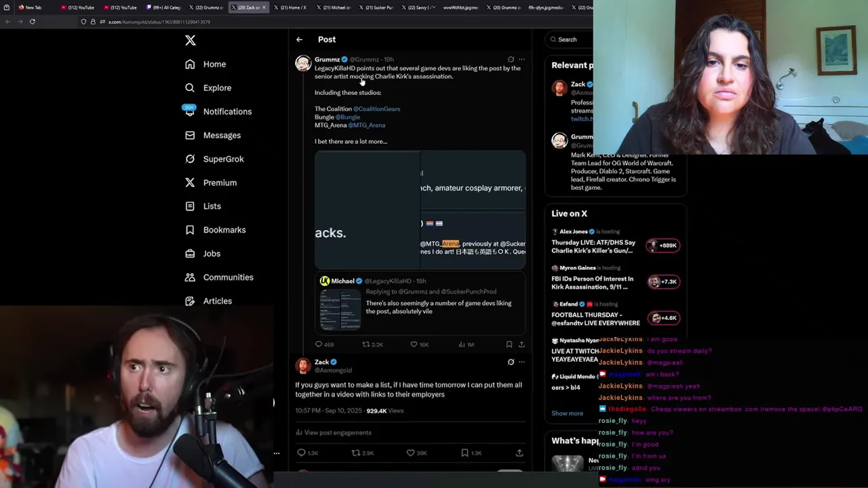Join Alex Jones live with +889K listeners
The height and width of the screenshot is (488, 868).
(663, 245)
